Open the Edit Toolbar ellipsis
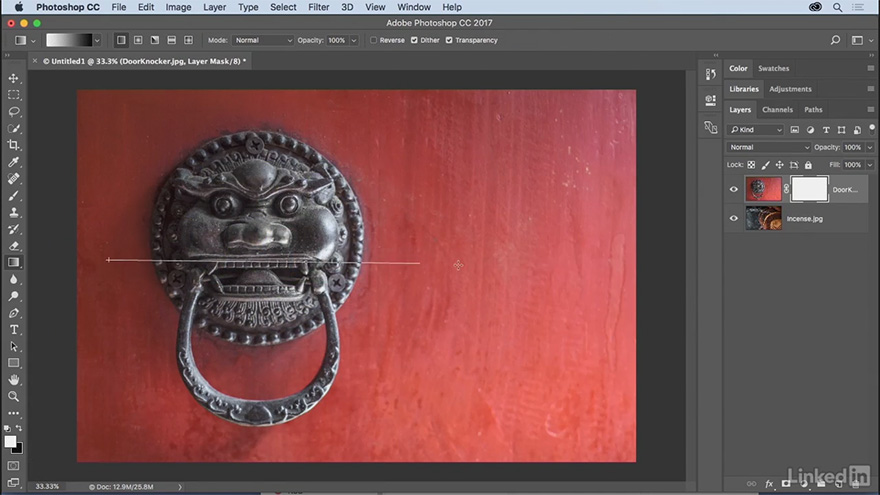The width and height of the screenshot is (880, 495). pyautogui.click(x=13, y=414)
